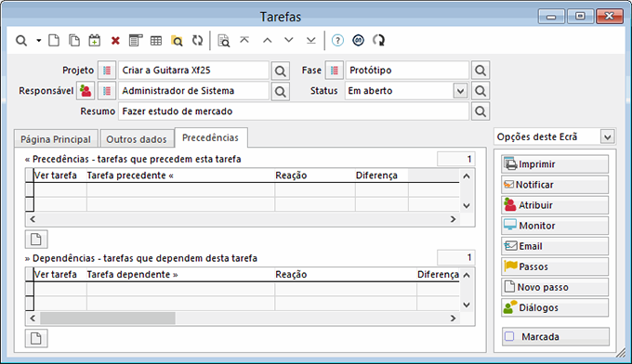632x364 pixels.
Task: Click scroll up arrow in Dependências grid
Action: pyautogui.click(x=467, y=275)
